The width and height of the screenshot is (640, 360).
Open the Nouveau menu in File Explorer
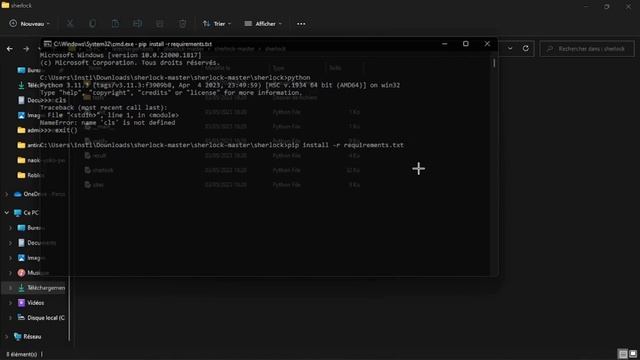[x=30, y=24]
